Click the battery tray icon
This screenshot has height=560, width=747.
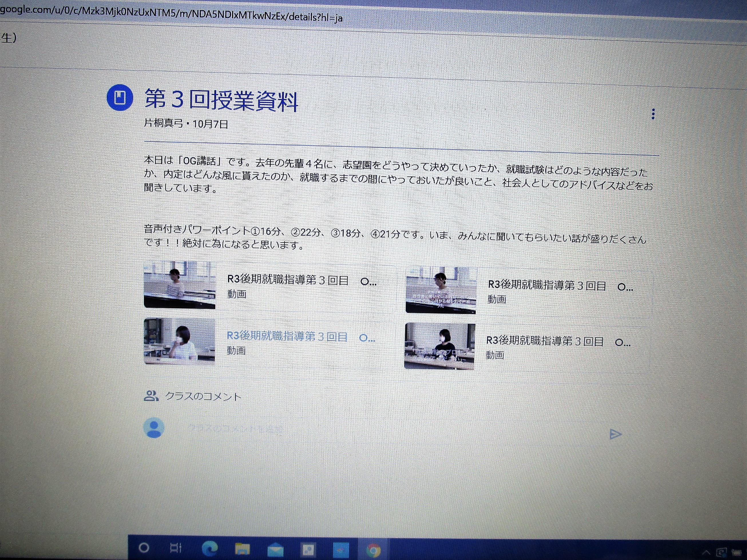(x=736, y=553)
